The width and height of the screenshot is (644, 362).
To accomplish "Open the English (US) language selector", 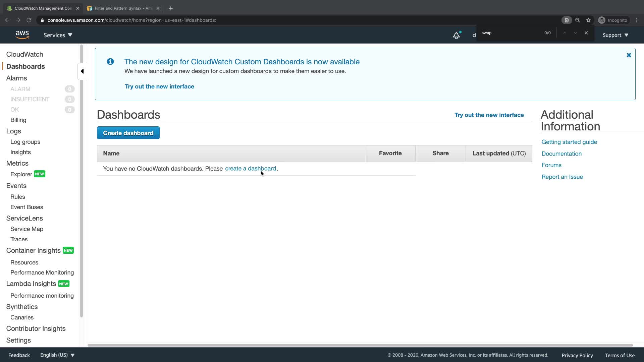I will tap(57, 355).
